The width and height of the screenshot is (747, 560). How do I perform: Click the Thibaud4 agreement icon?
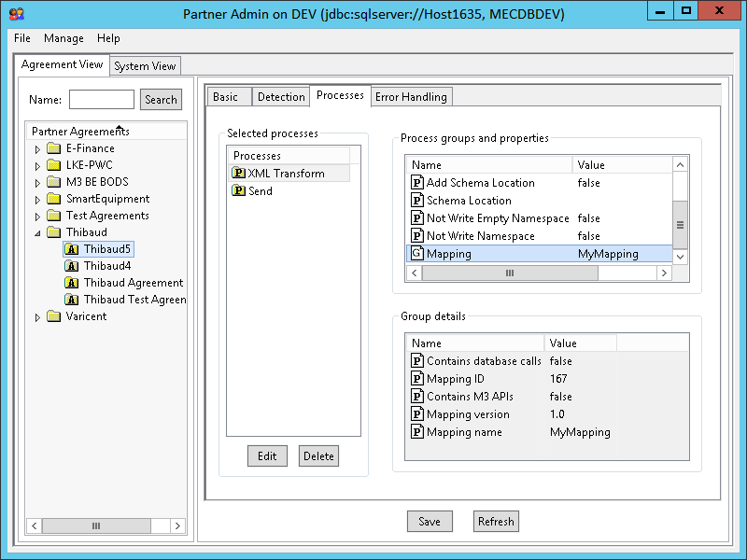(72, 266)
